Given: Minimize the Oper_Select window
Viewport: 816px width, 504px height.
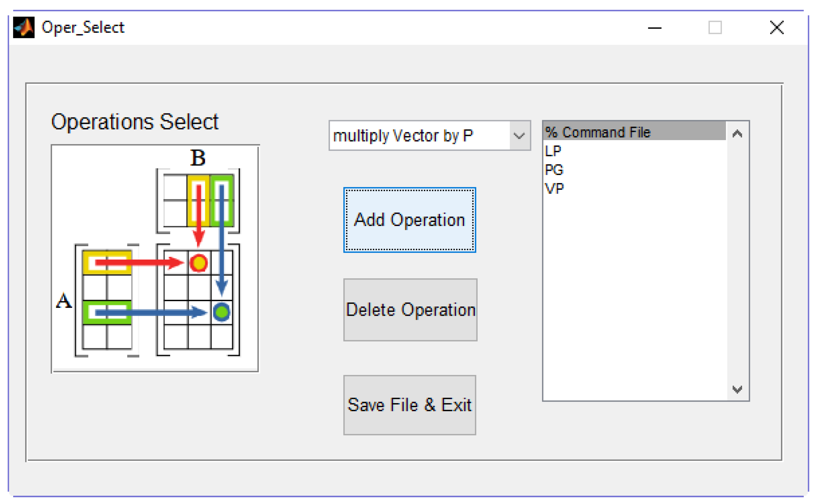Looking at the screenshot, I should [x=654, y=28].
